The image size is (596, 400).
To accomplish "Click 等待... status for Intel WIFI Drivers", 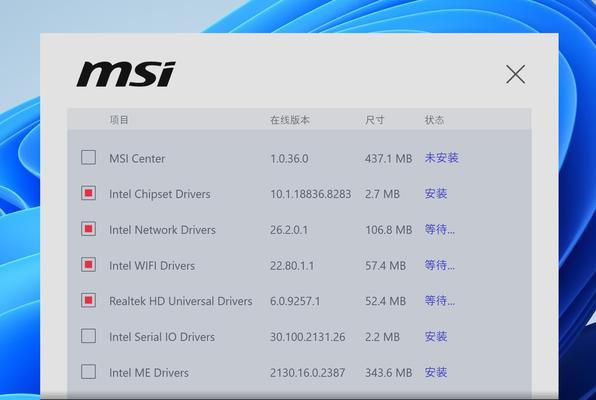I will tap(439, 265).
